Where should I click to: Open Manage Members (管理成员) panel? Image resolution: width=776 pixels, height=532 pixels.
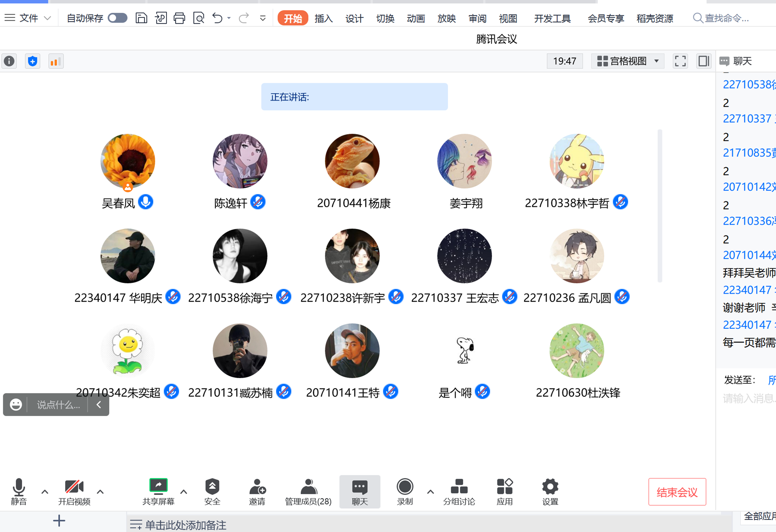coord(308,487)
